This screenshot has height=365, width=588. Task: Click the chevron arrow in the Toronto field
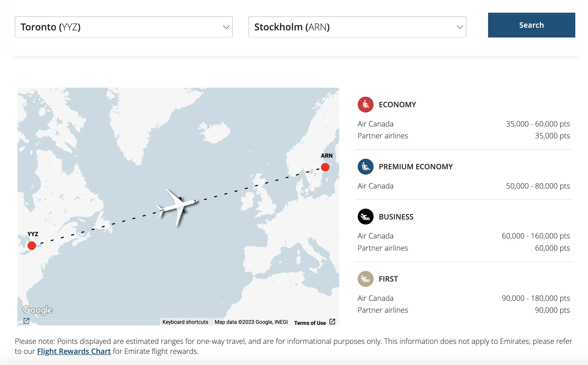tap(226, 27)
